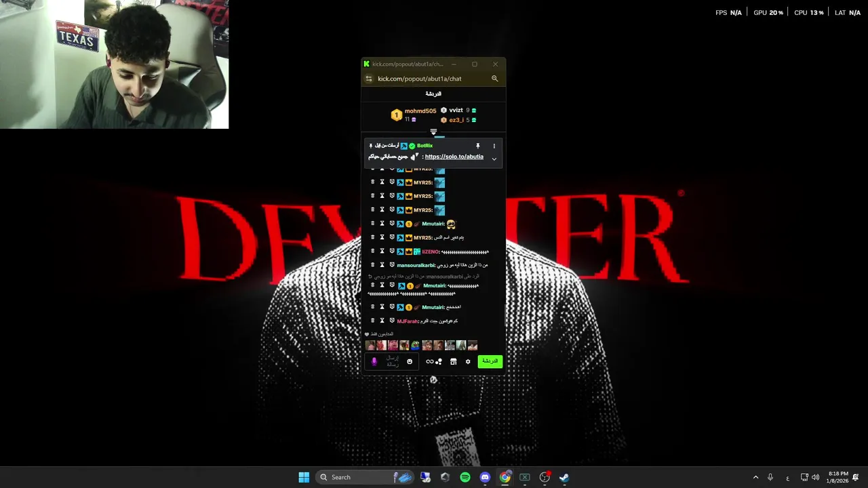
Task: Click the taskbar Search box
Action: [x=366, y=477]
